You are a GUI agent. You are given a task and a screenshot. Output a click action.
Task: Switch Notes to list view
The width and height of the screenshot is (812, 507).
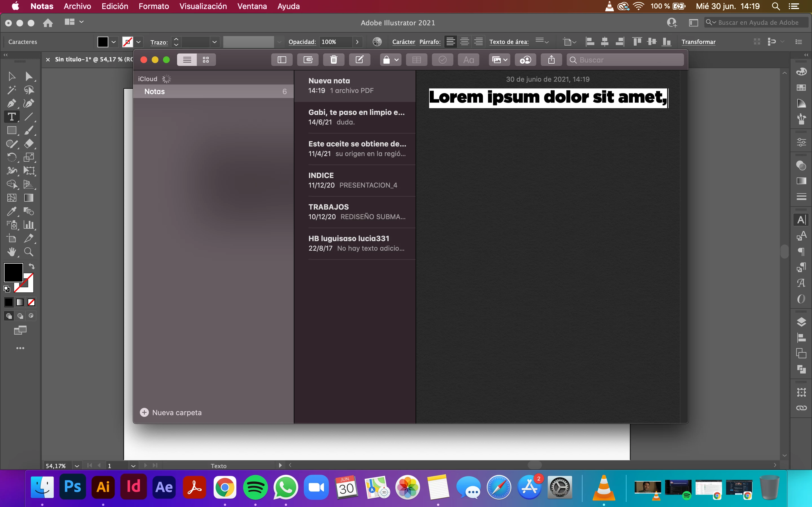(187, 60)
